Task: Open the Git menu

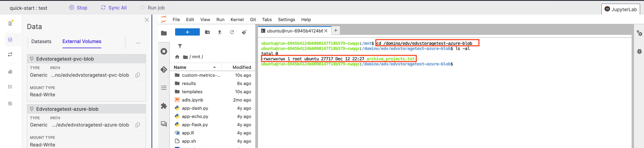Action: tap(253, 20)
